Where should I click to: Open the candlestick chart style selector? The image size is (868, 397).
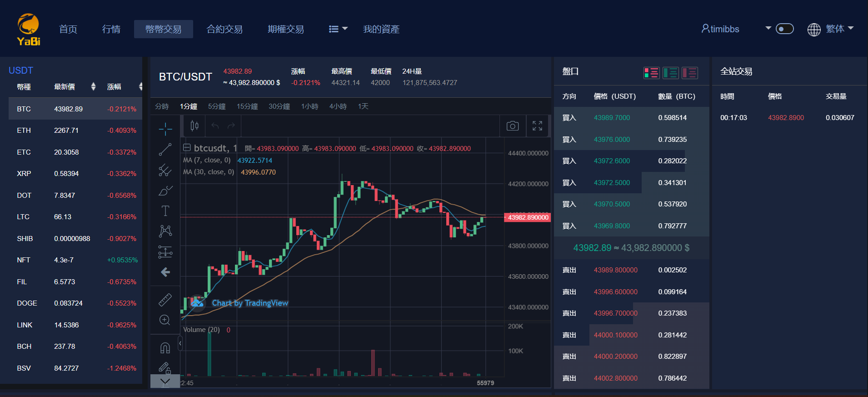(x=195, y=126)
